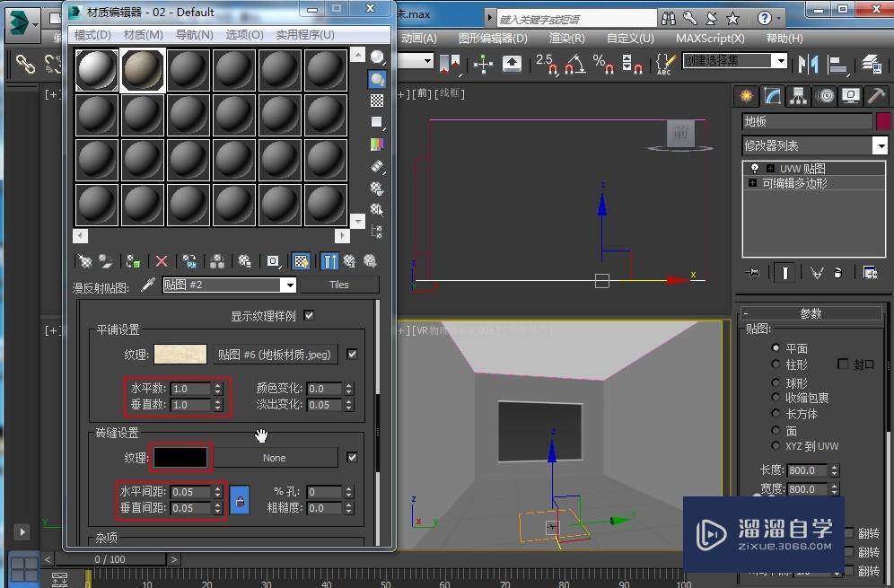Select the 柱形 mapping radio button
The height and width of the screenshot is (588, 894).
tap(776, 364)
